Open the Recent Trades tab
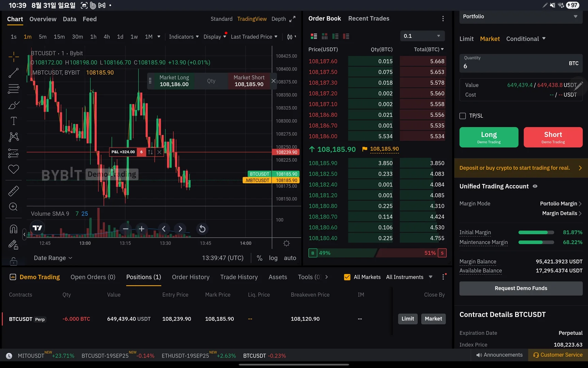This screenshot has width=588, height=368. click(369, 18)
